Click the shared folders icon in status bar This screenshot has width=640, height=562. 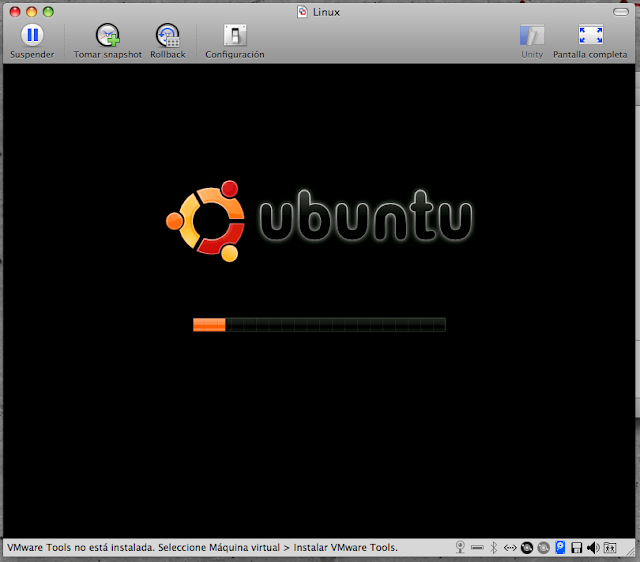coord(610,547)
